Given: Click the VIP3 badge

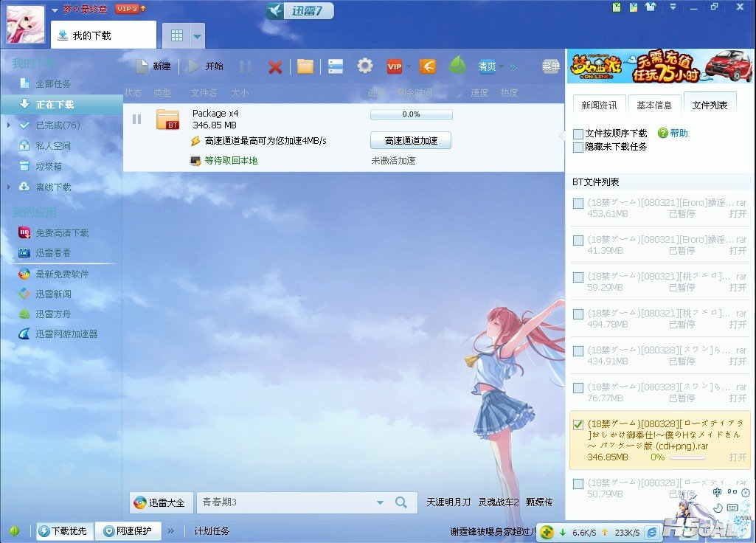Looking at the screenshot, I should click(x=127, y=9).
